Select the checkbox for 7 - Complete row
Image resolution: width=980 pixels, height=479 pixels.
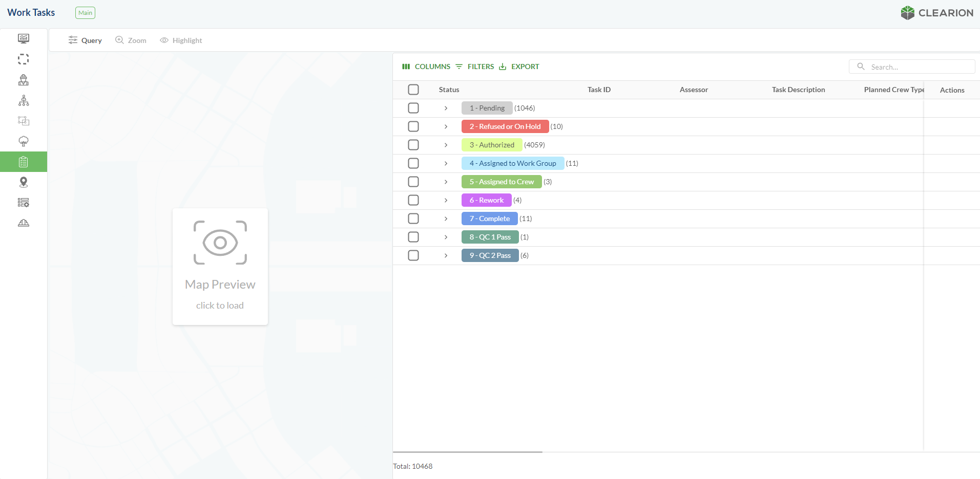[413, 219]
